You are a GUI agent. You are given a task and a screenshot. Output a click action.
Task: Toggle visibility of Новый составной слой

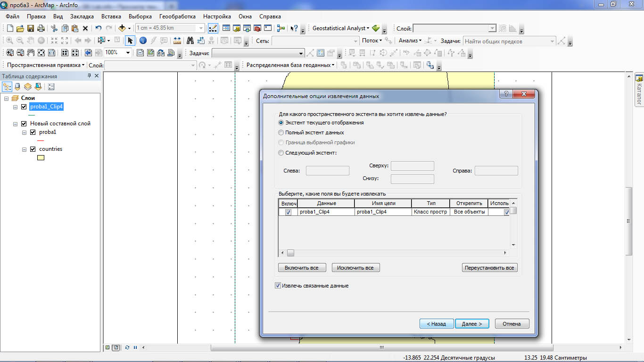click(x=24, y=123)
